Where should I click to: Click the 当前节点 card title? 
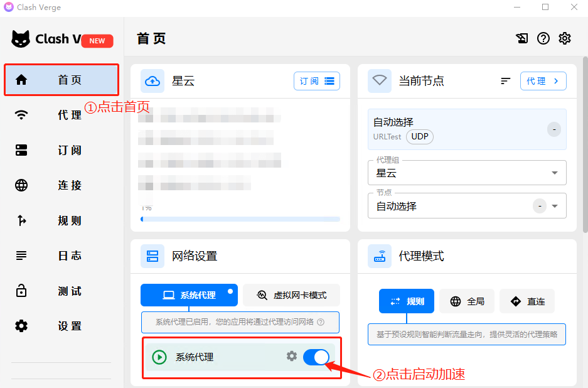(x=421, y=81)
